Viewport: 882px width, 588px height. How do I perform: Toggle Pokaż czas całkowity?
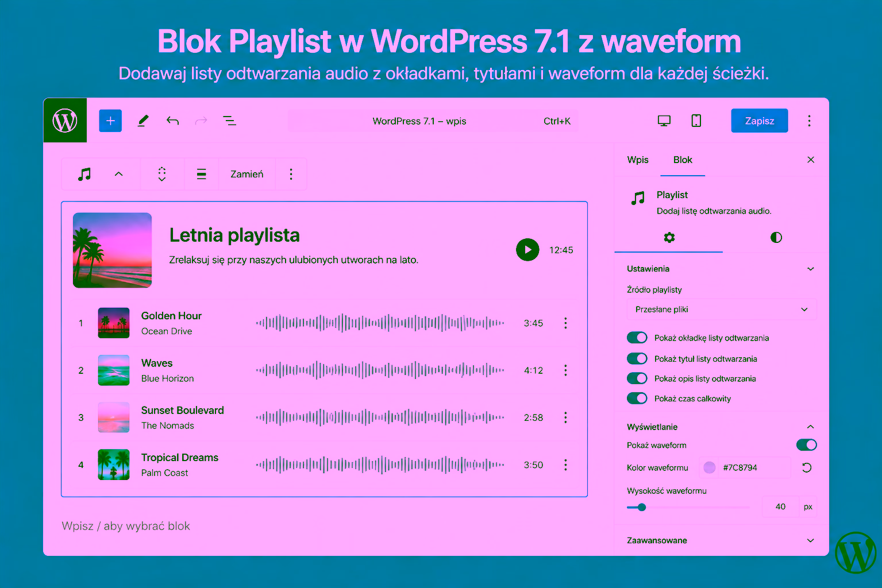pyautogui.click(x=637, y=398)
